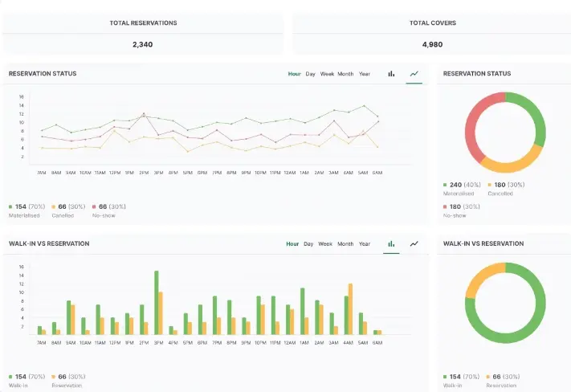Click green Materialised segment of status donut

(536, 114)
